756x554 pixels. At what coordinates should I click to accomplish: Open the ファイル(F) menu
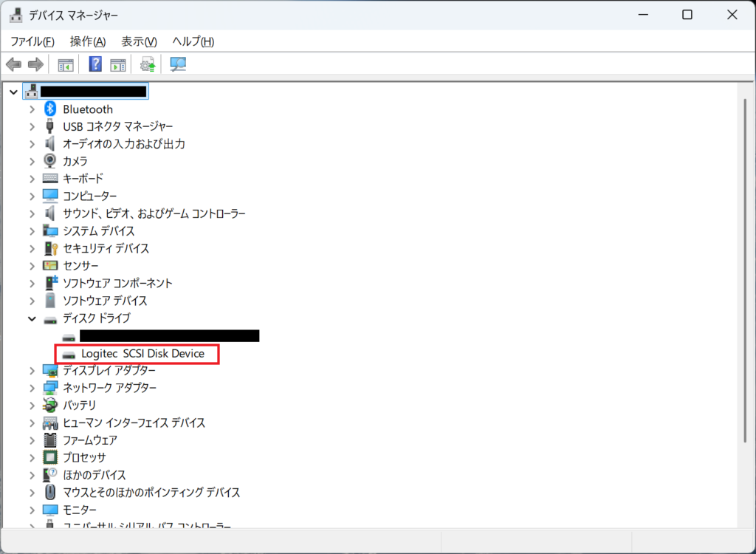(x=32, y=41)
